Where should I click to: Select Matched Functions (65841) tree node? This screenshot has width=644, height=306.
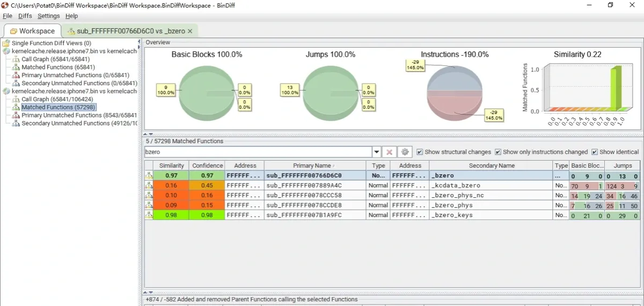(x=58, y=67)
